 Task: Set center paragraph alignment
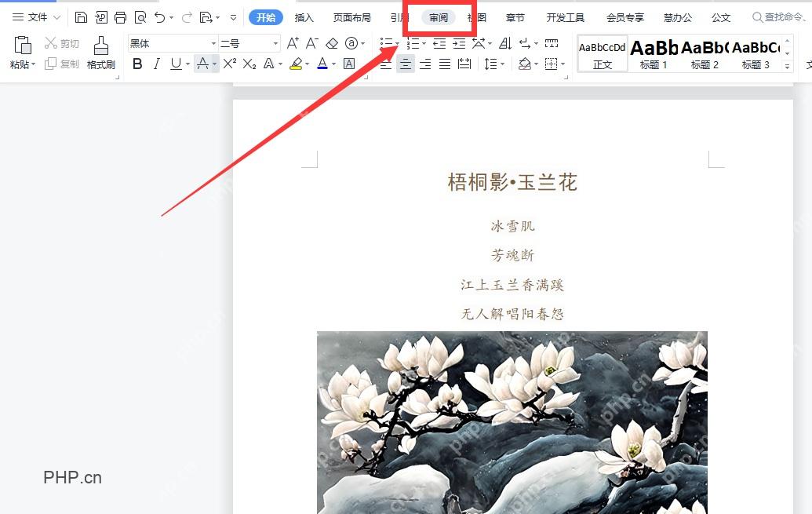coord(406,64)
